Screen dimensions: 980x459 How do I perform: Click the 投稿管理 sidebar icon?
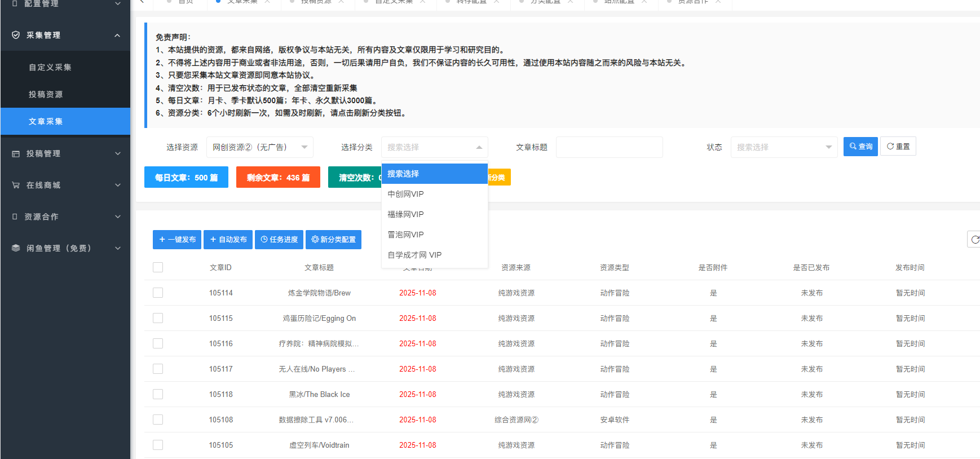[16, 153]
